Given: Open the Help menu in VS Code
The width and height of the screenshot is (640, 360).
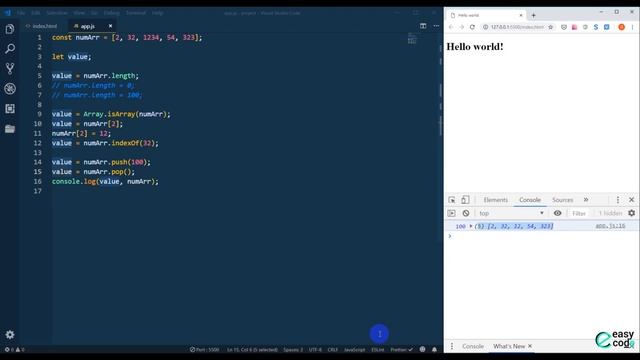Looking at the screenshot, I should (x=158, y=13).
